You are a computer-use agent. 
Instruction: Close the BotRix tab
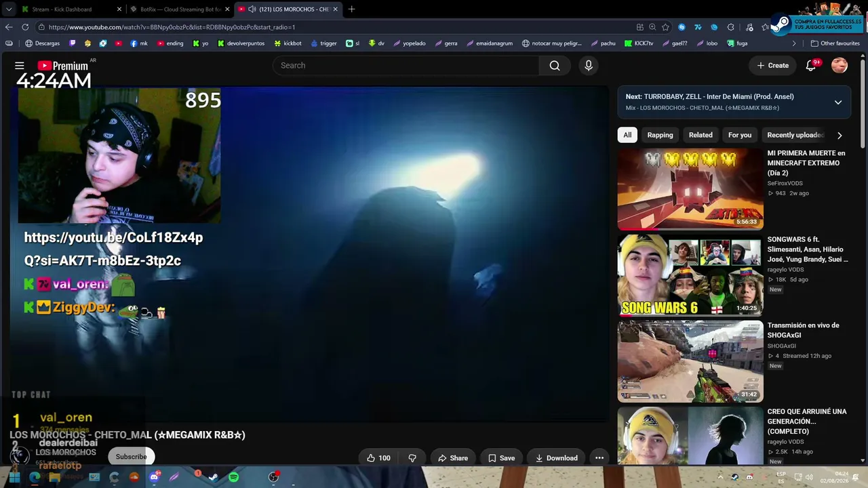tap(226, 9)
